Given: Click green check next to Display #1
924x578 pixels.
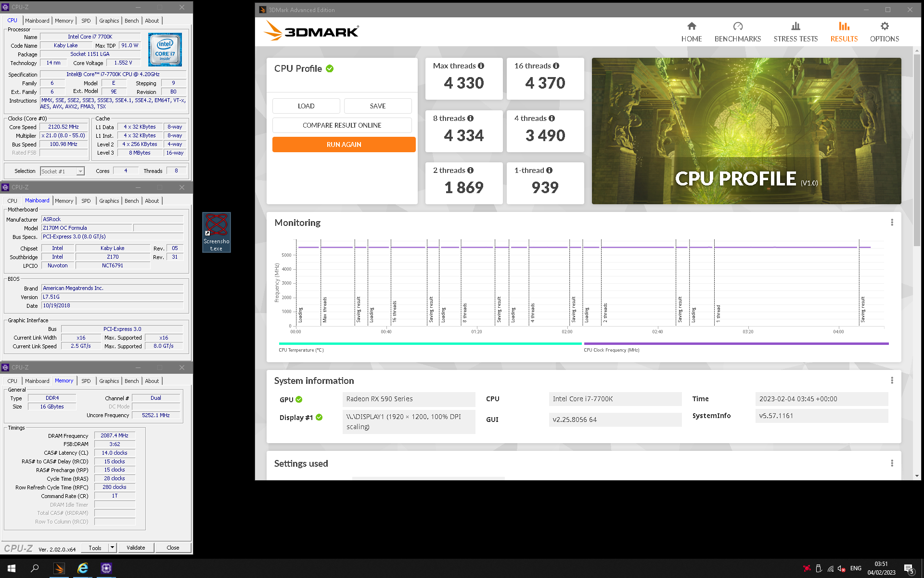Looking at the screenshot, I should pyautogui.click(x=319, y=417).
